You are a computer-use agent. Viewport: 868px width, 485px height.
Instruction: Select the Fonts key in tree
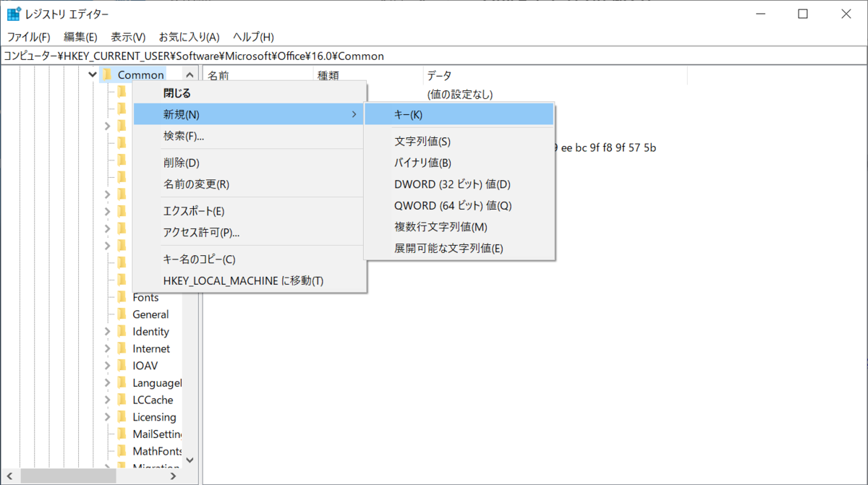coord(145,297)
